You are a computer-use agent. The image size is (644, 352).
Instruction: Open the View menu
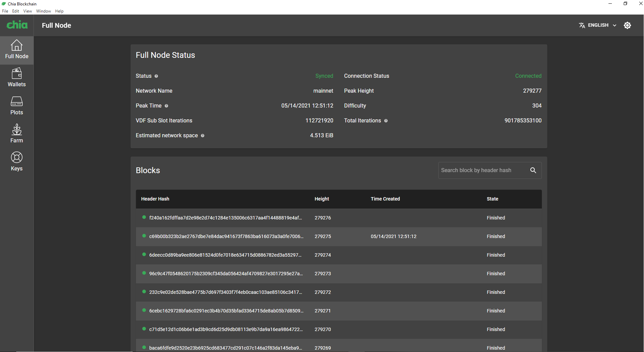[x=28, y=11]
